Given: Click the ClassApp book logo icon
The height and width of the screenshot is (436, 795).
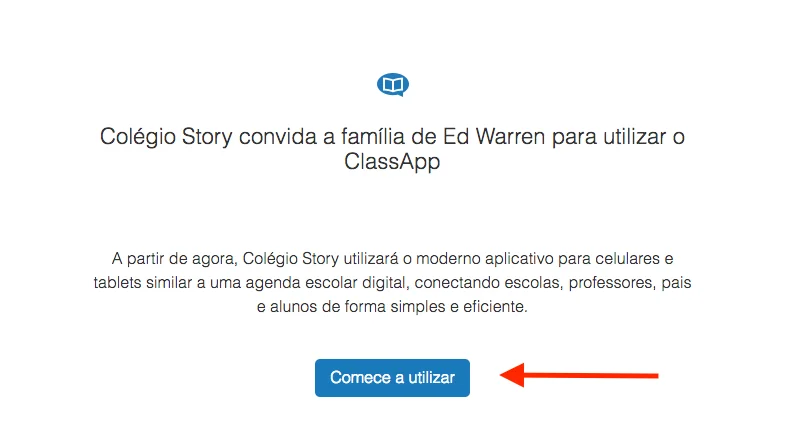Looking at the screenshot, I should [x=393, y=85].
